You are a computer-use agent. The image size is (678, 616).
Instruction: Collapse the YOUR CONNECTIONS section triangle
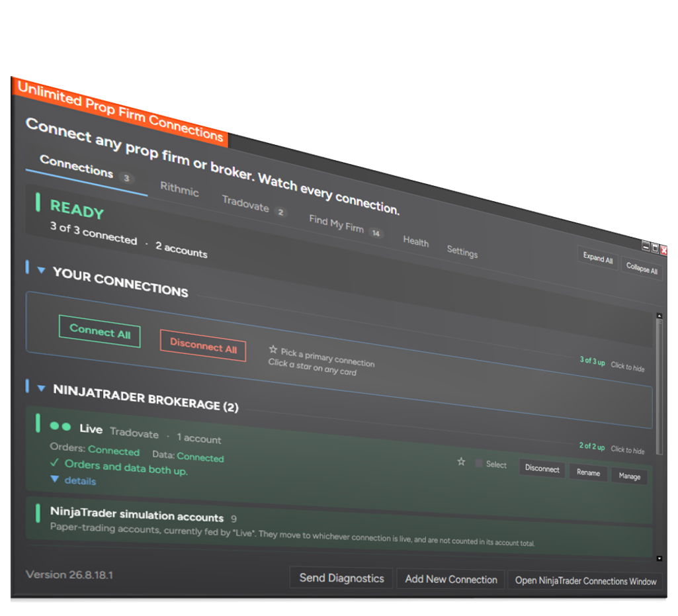[41, 271]
